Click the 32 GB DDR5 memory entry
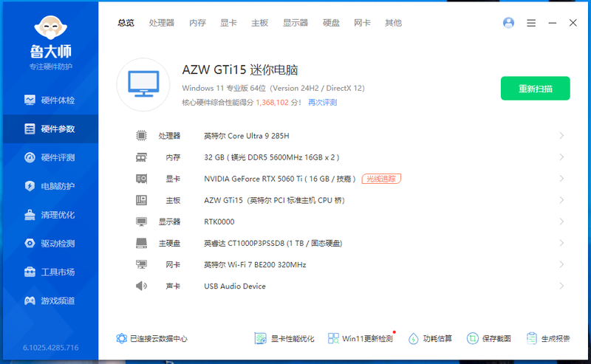Image resolution: width=591 pixels, height=364 pixels. 272,157
